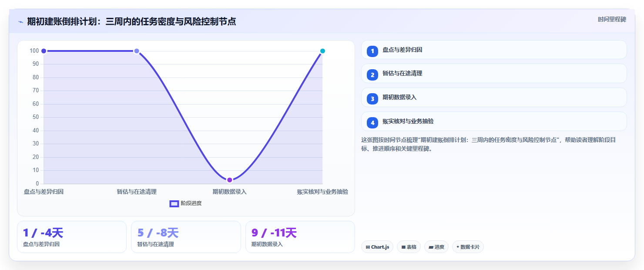The width and height of the screenshot is (644, 270).
Task: Click the 时间里程碑 label
Action: (612, 19)
